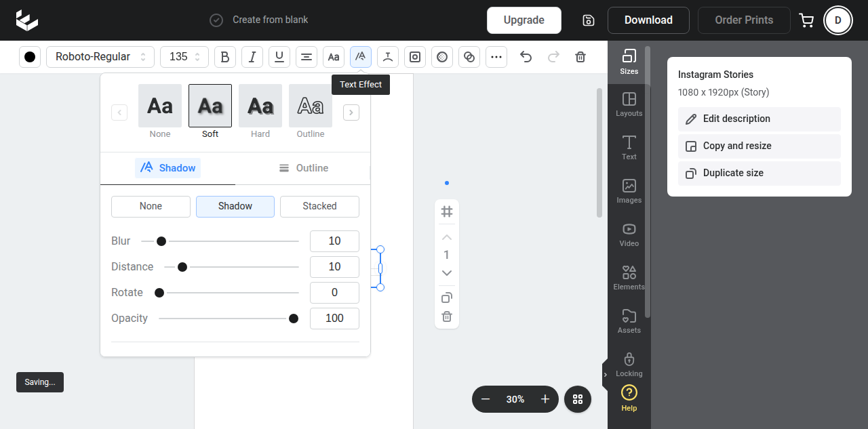Click the Rotate slider handle
868x429 pixels.
(x=159, y=293)
